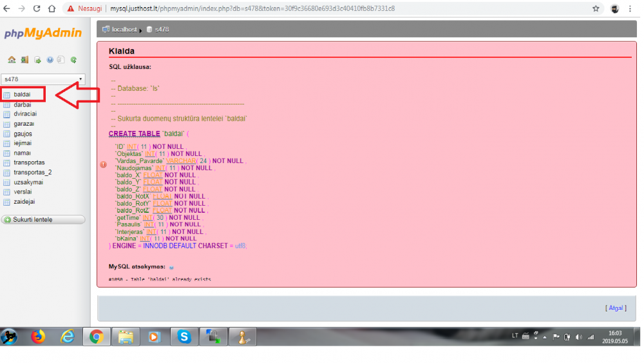Follow the Atgal back link
This screenshot has width=644, height=363.
[616, 308]
